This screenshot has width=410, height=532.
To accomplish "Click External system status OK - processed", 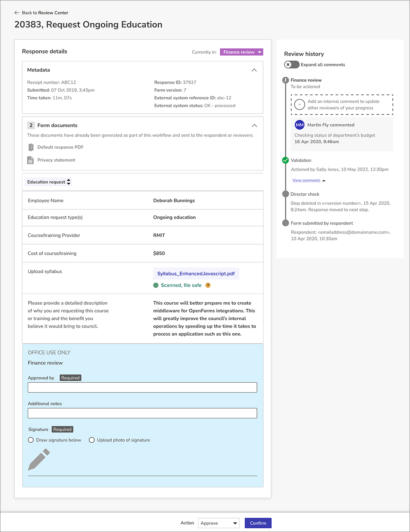I will (x=195, y=106).
